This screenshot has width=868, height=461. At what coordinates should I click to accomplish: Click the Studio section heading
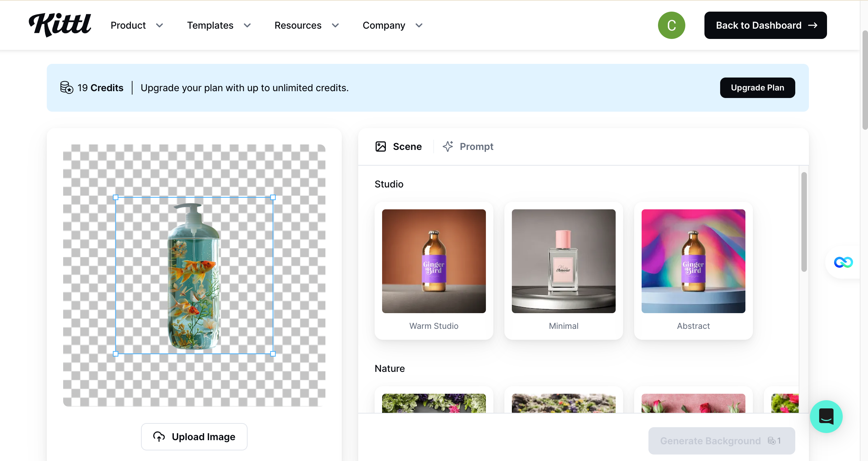(389, 184)
